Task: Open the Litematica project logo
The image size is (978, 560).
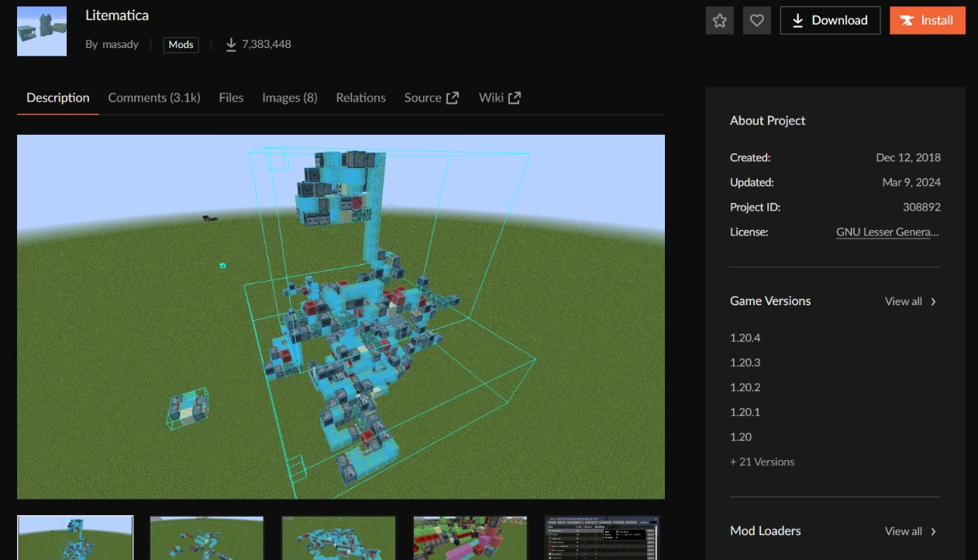Action: coord(42,31)
